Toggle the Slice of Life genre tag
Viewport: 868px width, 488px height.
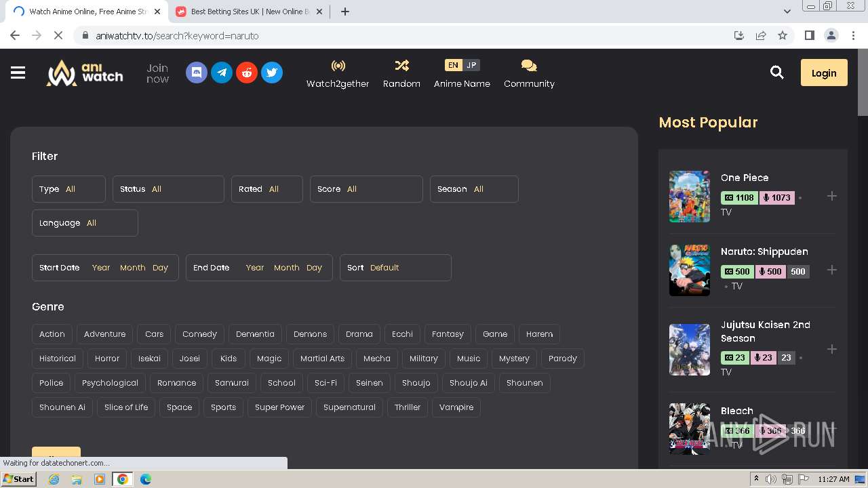[x=126, y=407]
